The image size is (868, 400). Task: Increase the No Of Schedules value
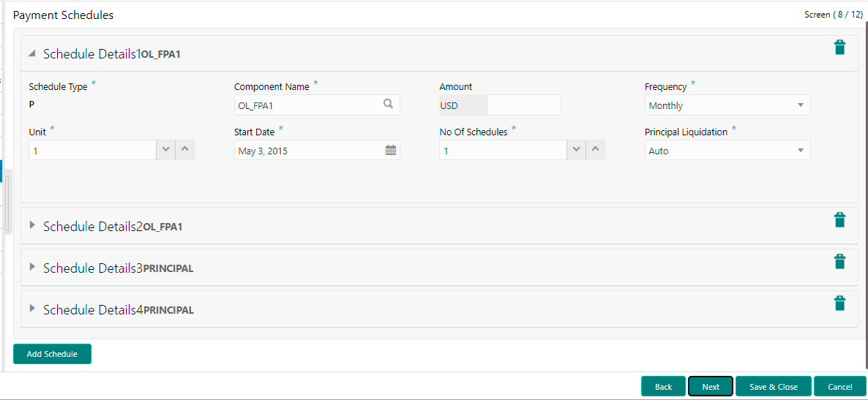pos(595,150)
